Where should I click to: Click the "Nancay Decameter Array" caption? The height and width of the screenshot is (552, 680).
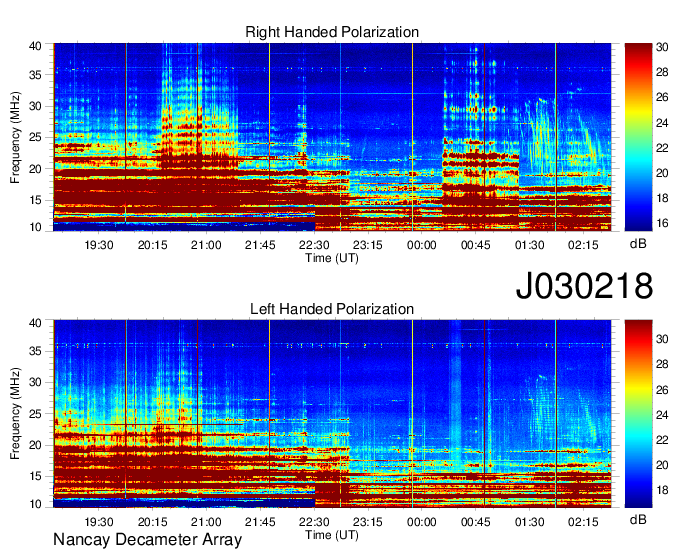coord(147,540)
